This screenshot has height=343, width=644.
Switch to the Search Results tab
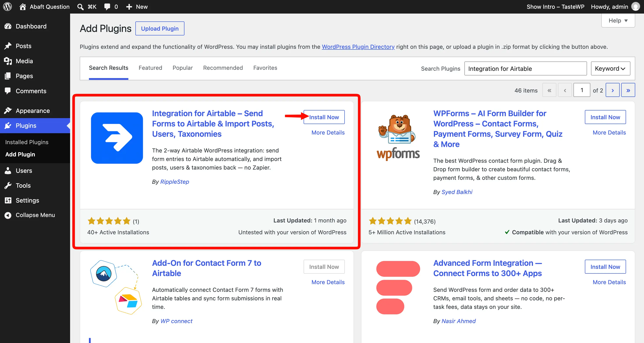[x=108, y=68]
